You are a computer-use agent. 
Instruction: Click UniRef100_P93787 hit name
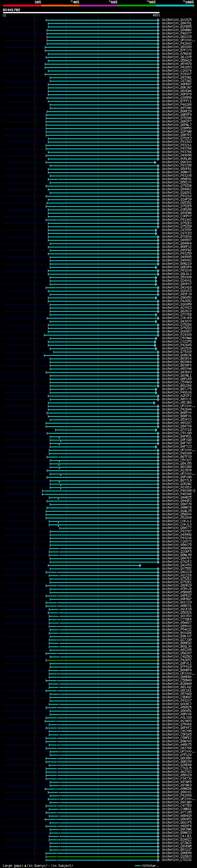point(176,531)
